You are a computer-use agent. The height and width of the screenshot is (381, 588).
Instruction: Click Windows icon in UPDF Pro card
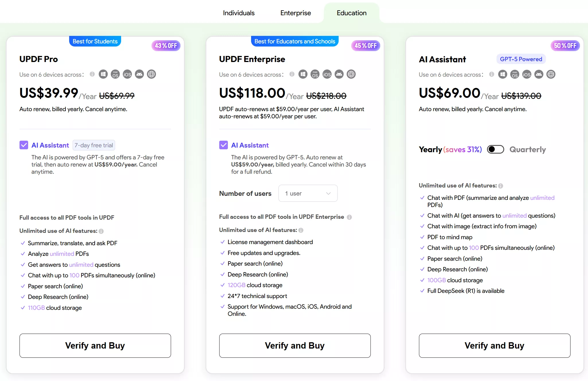103,74
